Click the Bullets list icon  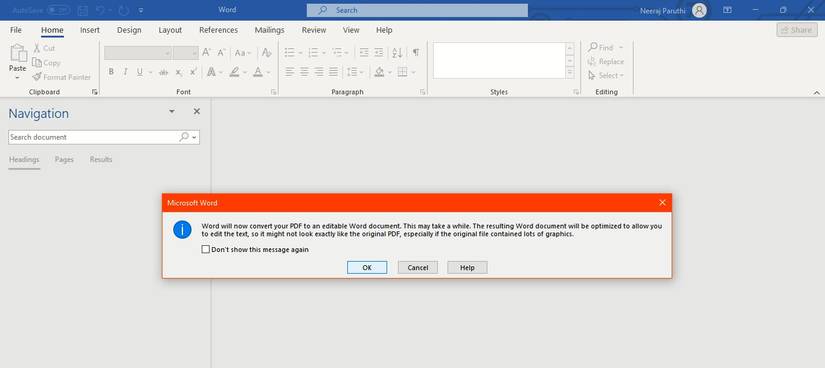pos(289,53)
